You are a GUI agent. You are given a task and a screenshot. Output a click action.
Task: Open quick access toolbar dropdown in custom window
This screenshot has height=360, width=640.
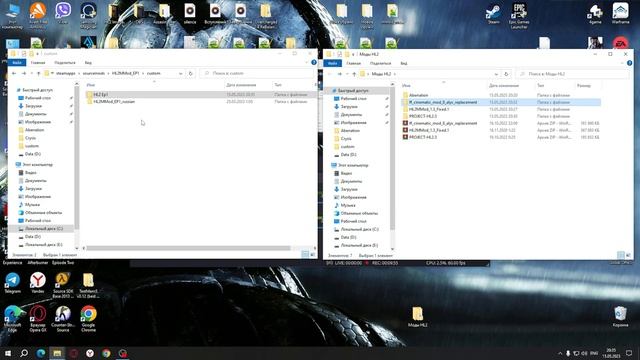click(x=38, y=53)
